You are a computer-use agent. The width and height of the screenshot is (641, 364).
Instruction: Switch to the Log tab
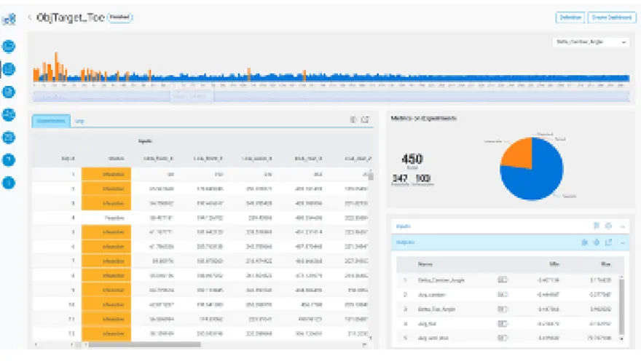(79, 121)
